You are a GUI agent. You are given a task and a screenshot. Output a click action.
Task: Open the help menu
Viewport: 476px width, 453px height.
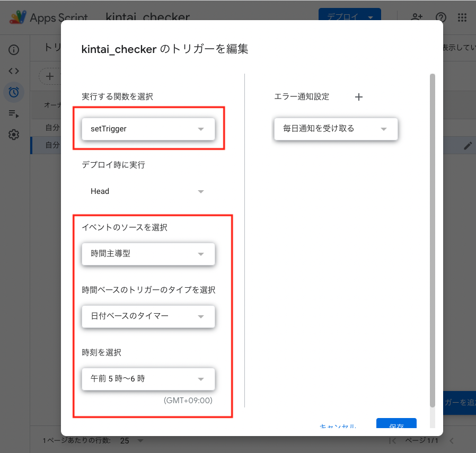(x=440, y=17)
